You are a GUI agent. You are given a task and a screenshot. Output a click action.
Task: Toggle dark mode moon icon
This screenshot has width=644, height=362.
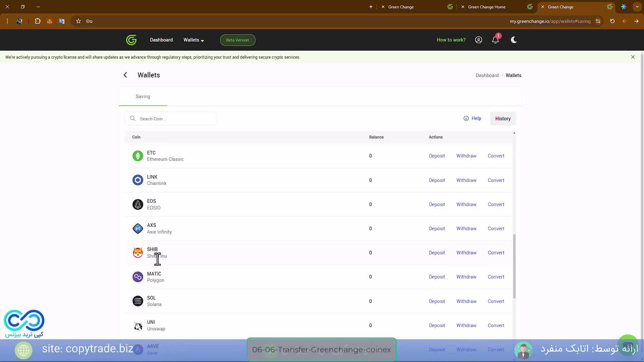[x=514, y=40]
